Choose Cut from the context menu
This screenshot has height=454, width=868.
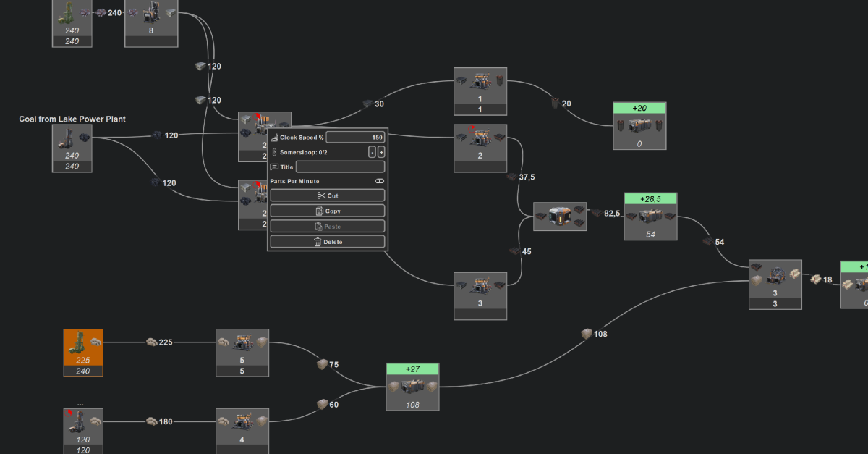[328, 196]
